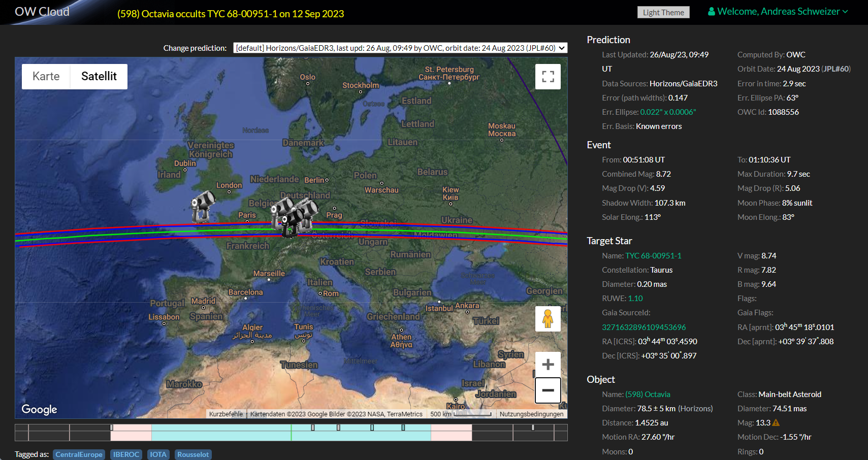Screen dimensions: 868x460
Task: Toggle the Light Theme button
Action: pyautogui.click(x=663, y=13)
